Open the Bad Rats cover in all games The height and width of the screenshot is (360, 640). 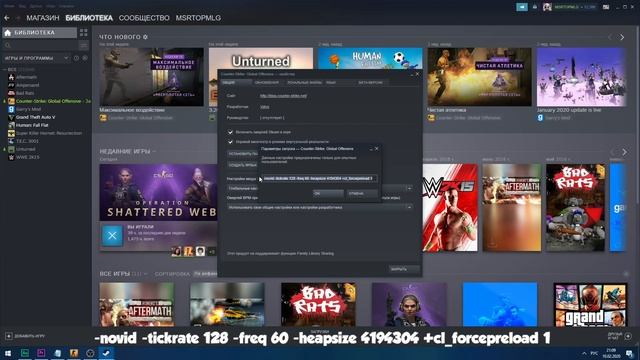pos(318,304)
